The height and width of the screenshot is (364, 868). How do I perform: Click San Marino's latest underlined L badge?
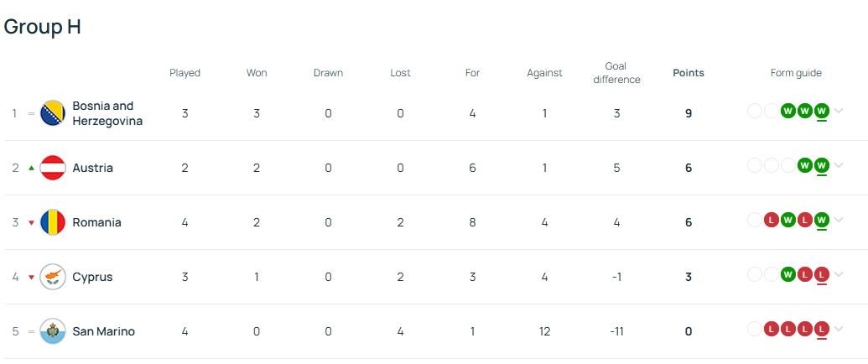pyautogui.click(x=822, y=329)
